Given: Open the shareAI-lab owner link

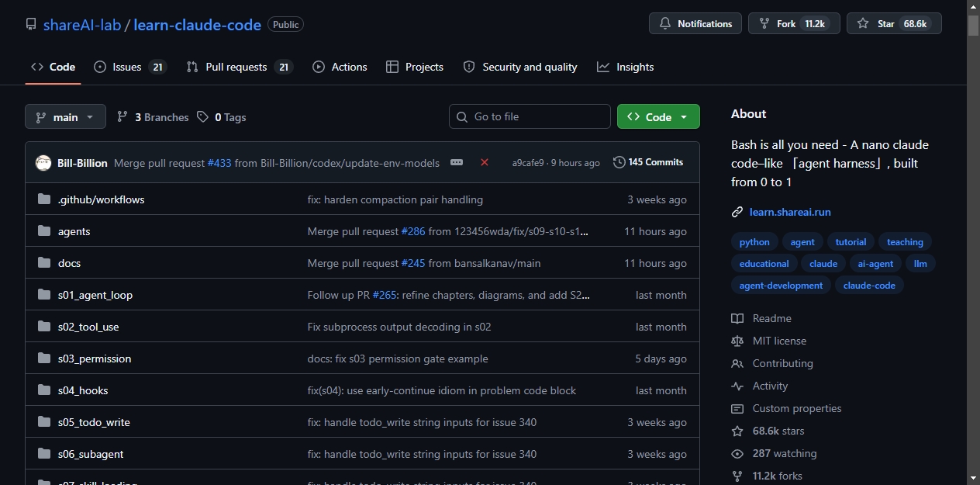Looking at the screenshot, I should click(x=82, y=24).
